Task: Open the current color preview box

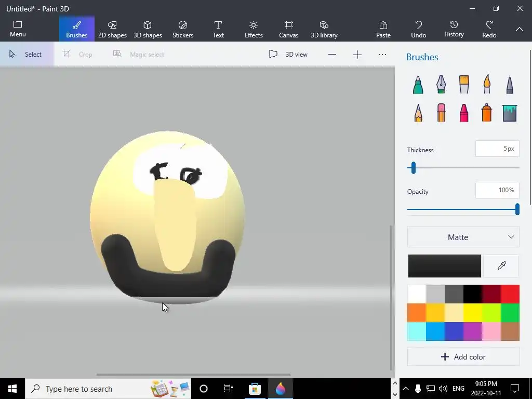Action: [x=445, y=265]
